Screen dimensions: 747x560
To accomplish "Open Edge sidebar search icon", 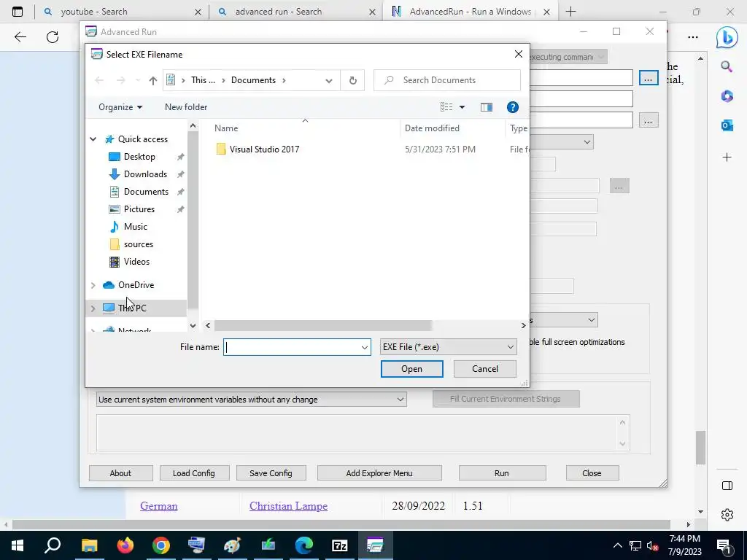I will click(727, 66).
